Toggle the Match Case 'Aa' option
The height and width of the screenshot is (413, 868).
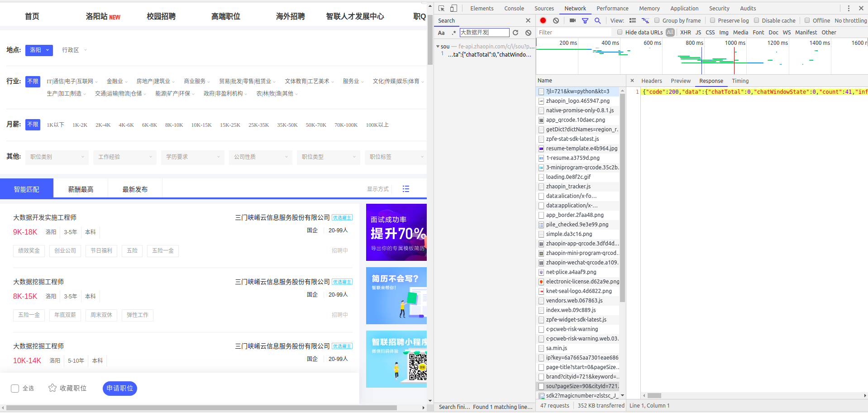coord(441,33)
